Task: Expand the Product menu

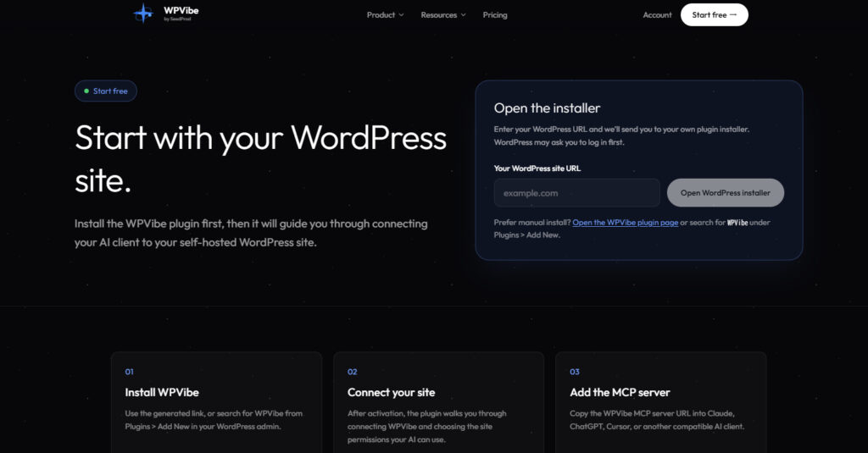Action: 386,15
